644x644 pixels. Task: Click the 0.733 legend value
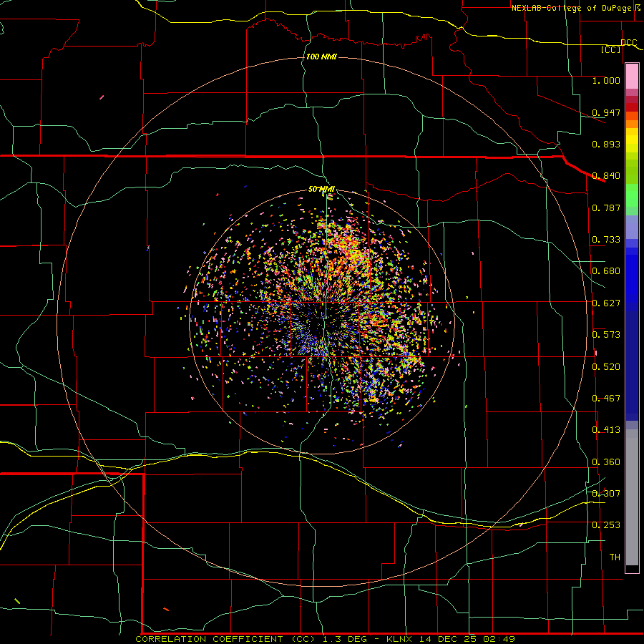click(x=606, y=240)
